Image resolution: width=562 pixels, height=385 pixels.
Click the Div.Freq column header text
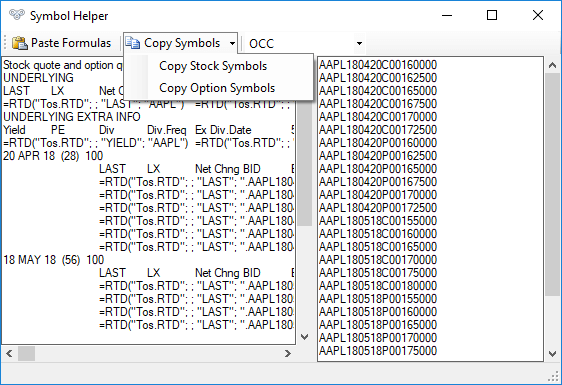click(x=167, y=130)
